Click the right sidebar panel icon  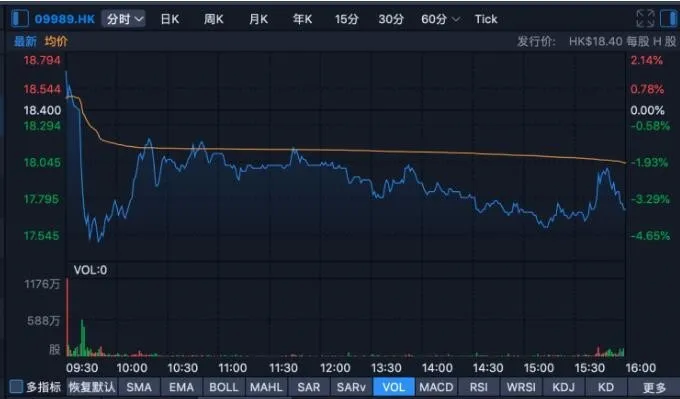[668, 19]
